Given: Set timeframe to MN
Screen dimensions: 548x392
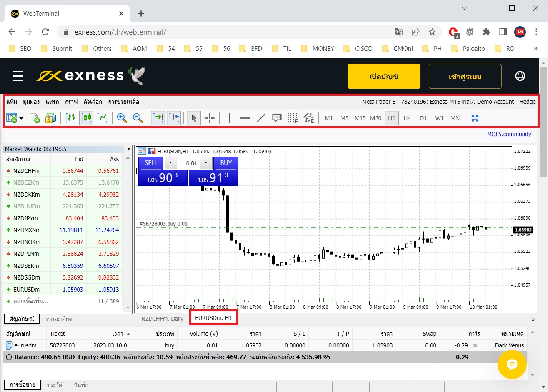Looking at the screenshot, I should pyautogui.click(x=455, y=118).
